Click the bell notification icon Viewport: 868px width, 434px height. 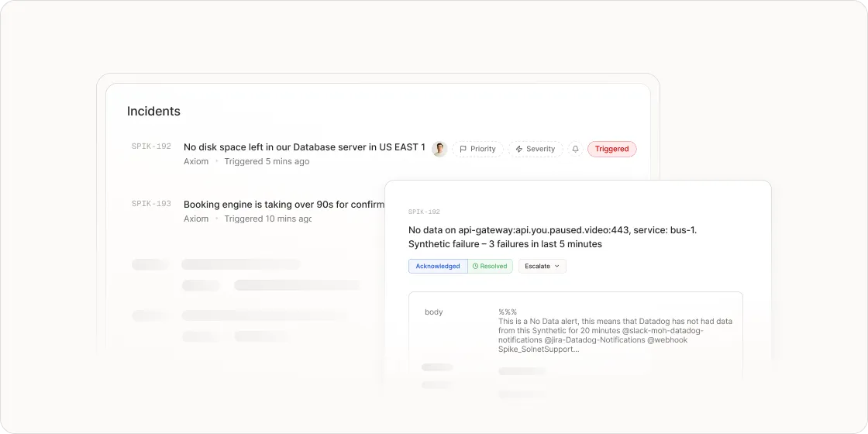(575, 149)
